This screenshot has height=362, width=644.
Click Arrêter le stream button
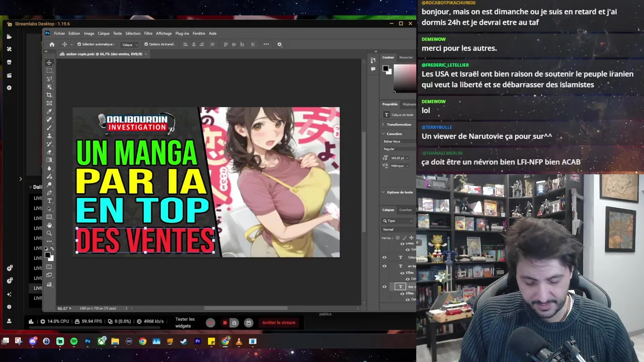point(279,322)
